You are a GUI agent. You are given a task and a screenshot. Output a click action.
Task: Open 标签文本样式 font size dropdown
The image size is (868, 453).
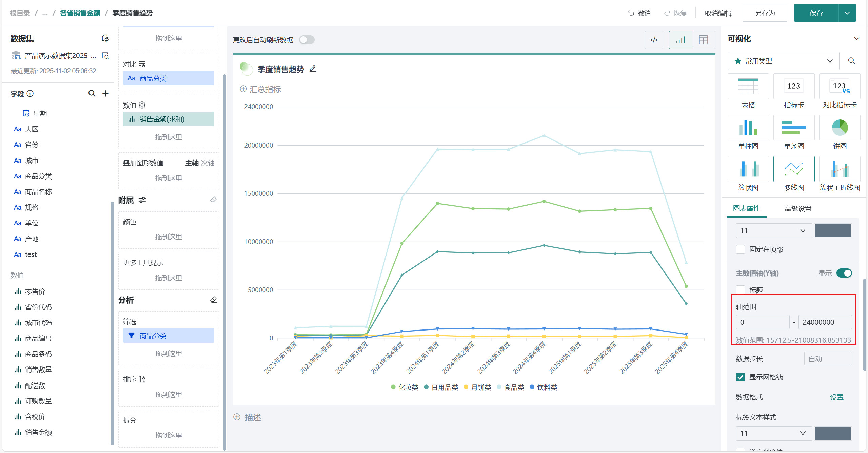coord(773,433)
